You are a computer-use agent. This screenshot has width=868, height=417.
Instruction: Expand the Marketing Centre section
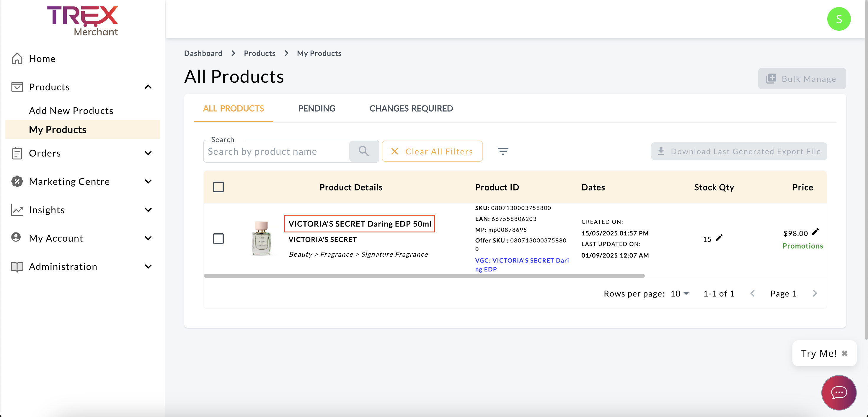point(148,181)
